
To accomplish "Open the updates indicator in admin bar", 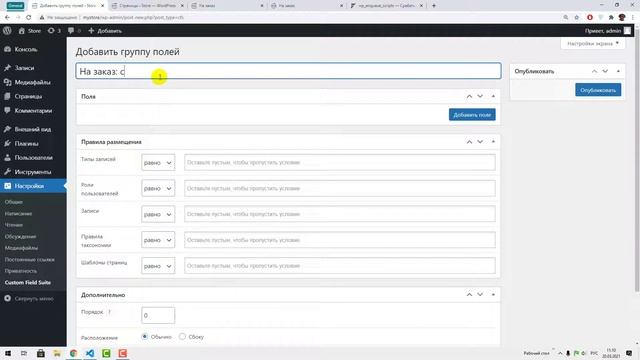I will click(x=54, y=31).
